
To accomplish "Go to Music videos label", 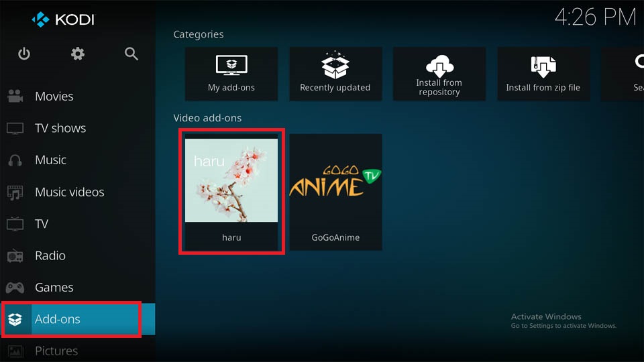I will coord(69,192).
